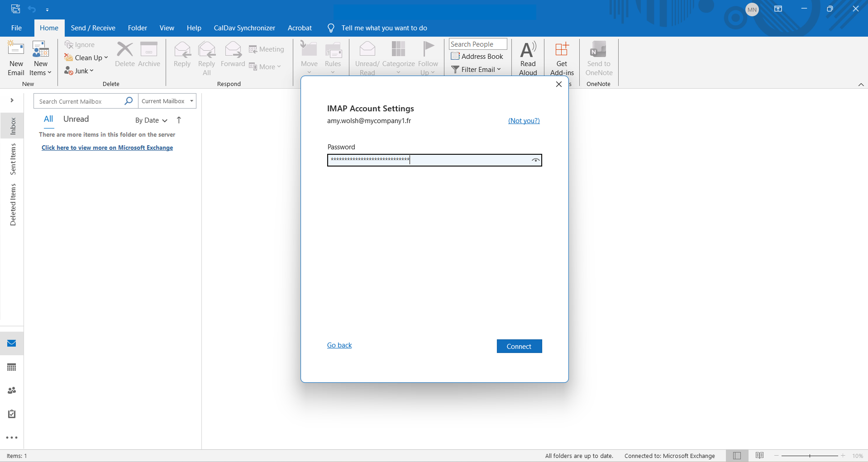Click the zoom slider in status bar
The width and height of the screenshot is (868, 462).
tap(810, 456)
